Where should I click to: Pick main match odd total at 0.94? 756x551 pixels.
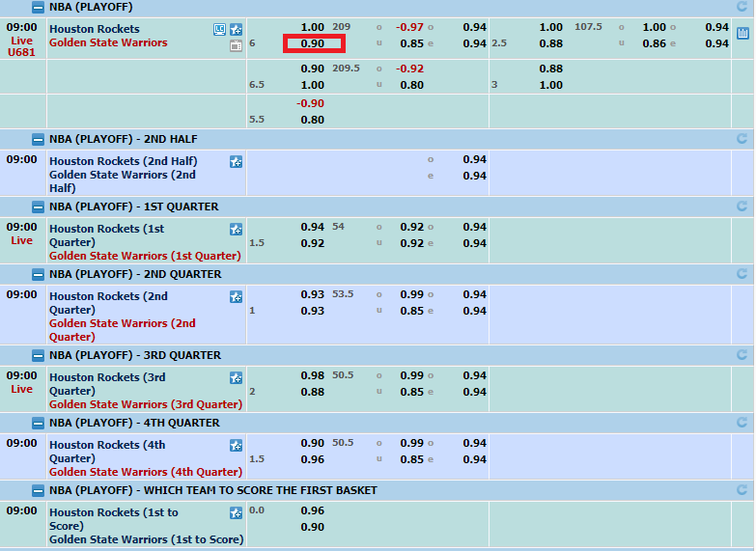[x=474, y=27]
